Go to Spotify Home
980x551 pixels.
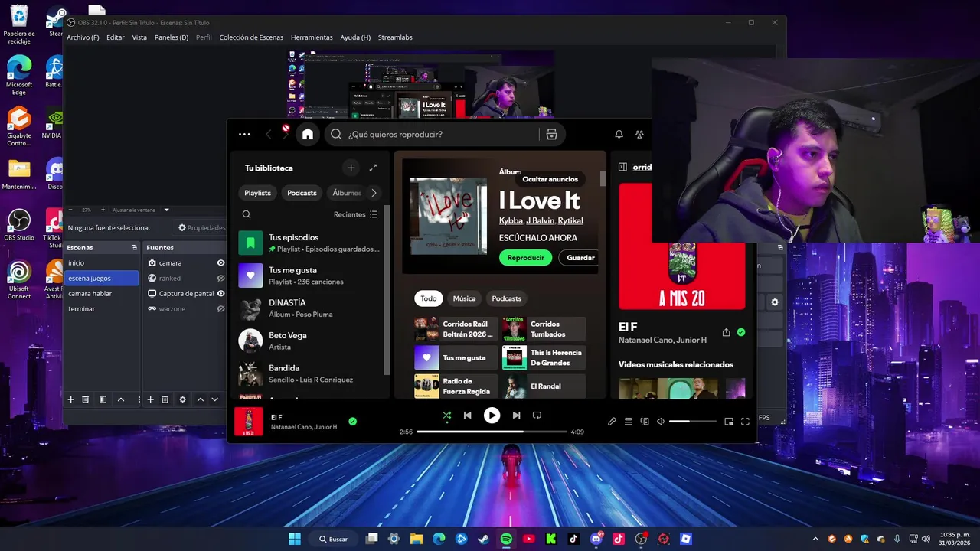[308, 134]
